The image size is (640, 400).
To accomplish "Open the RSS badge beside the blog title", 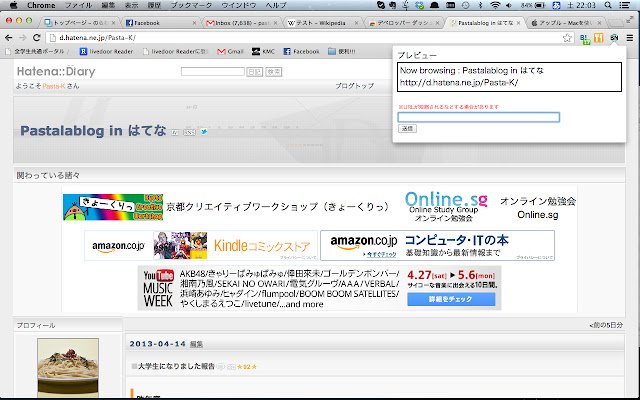I will (x=189, y=132).
